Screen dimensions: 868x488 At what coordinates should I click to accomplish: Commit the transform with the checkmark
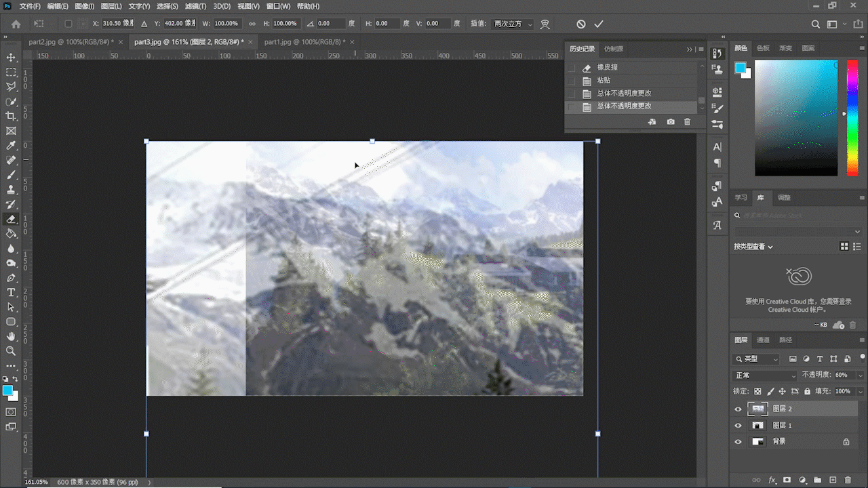click(599, 24)
